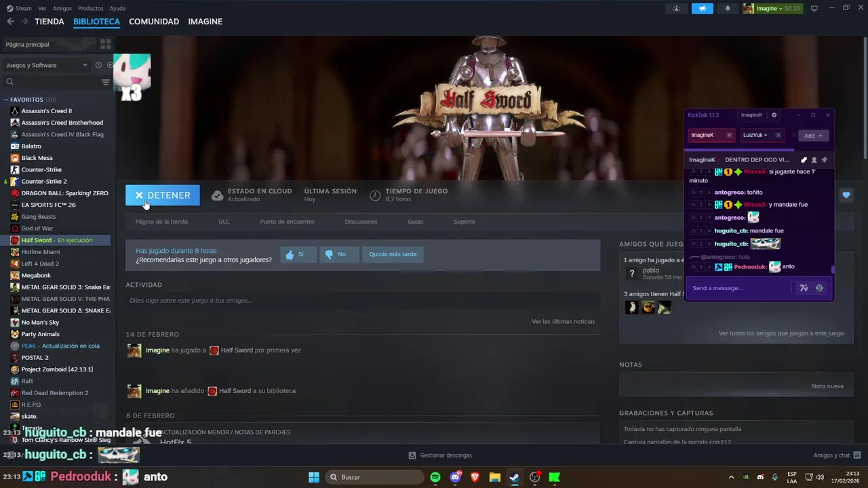Go to the TIENDA tab
The width and height of the screenshot is (868, 488).
(50, 22)
